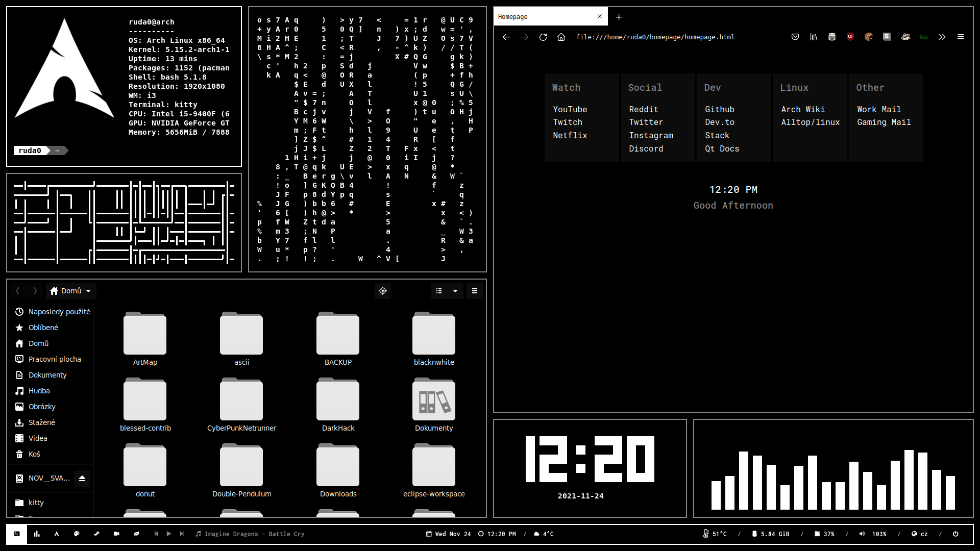Click the browser address bar URL

pos(655,37)
